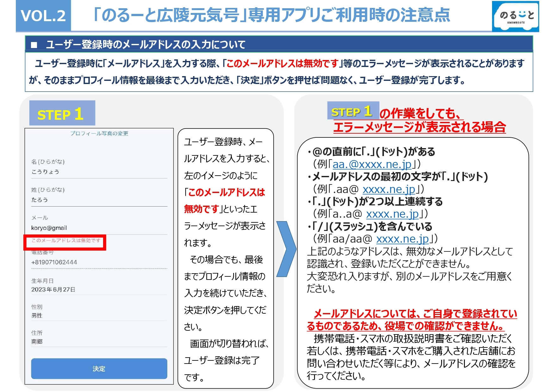The image size is (555, 392).
Task: Open the xxxx.ne.jp link after aa/aa@
Action: point(402,239)
